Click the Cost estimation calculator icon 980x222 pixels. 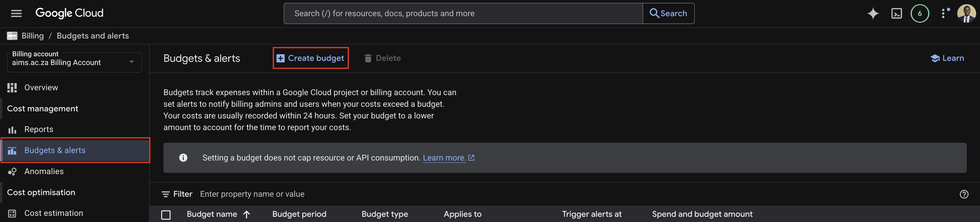point(12,214)
